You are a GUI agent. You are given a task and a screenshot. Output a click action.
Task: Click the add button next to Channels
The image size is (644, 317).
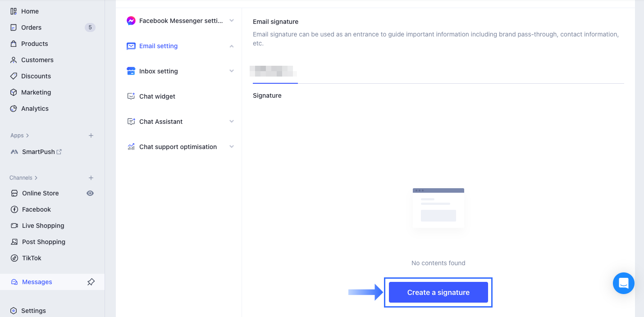(91, 177)
